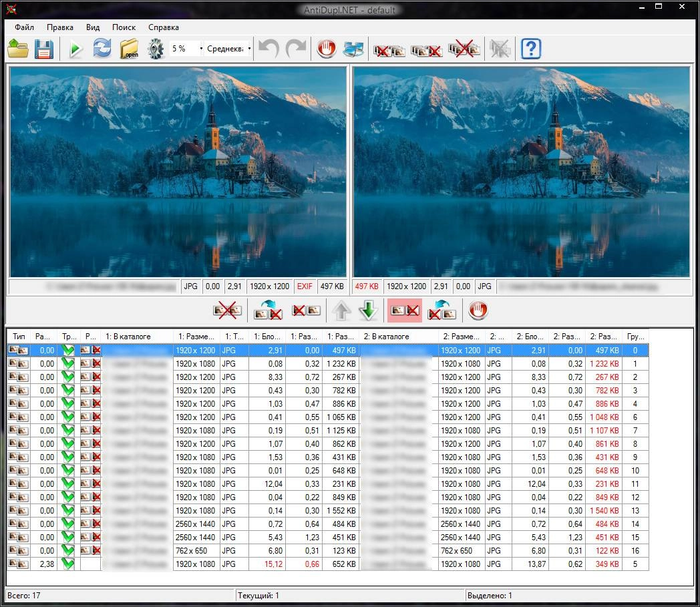Viewport: 700px width, 607px height.
Task: Click red 15,12 blockiness value
Action: pos(268,564)
